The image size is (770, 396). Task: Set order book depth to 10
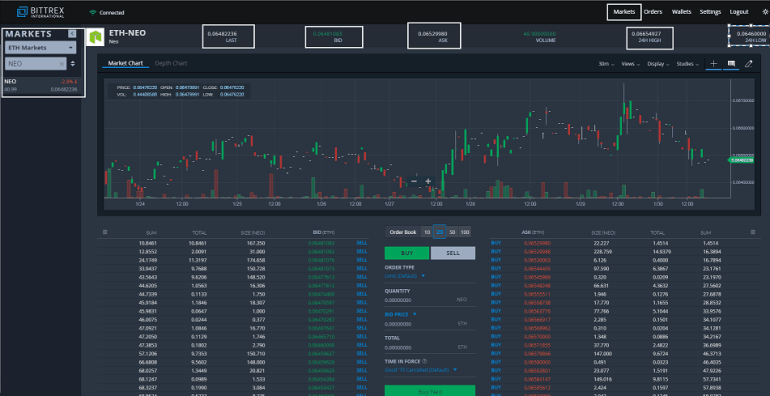click(427, 232)
